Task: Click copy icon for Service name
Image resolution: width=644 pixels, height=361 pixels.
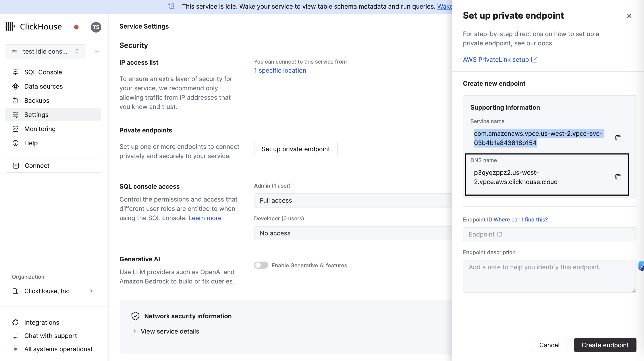Action: tap(619, 138)
